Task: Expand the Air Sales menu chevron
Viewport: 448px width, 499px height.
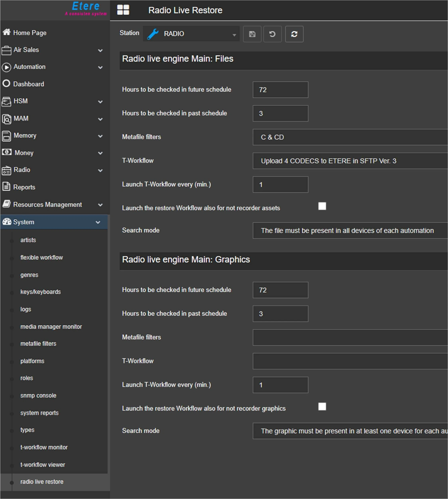Action: (100, 50)
